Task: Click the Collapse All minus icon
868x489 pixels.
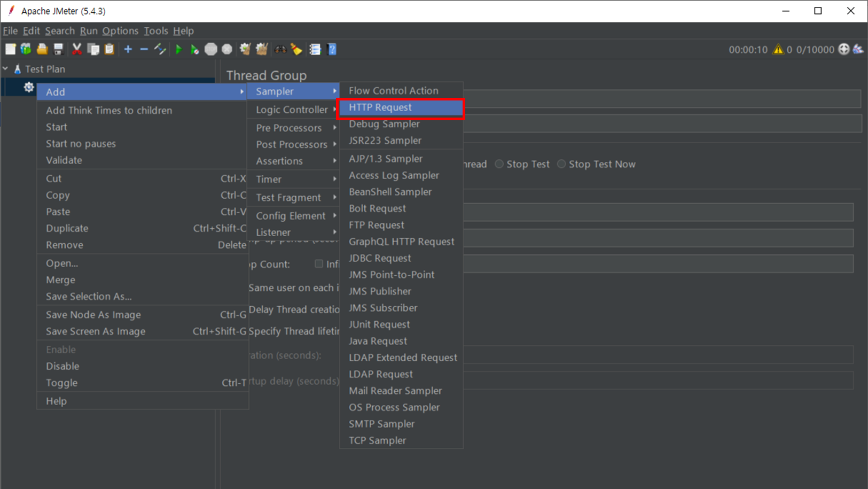Action: click(x=144, y=50)
